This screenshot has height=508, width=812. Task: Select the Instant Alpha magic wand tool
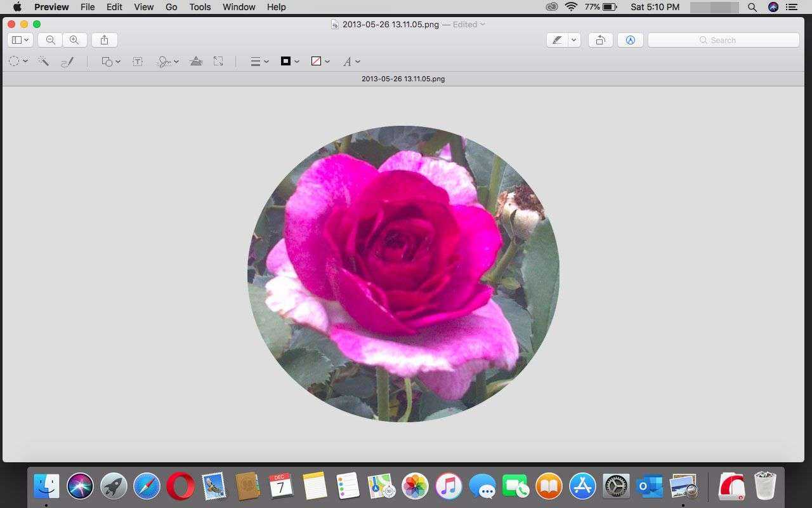[x=43, y=62]
